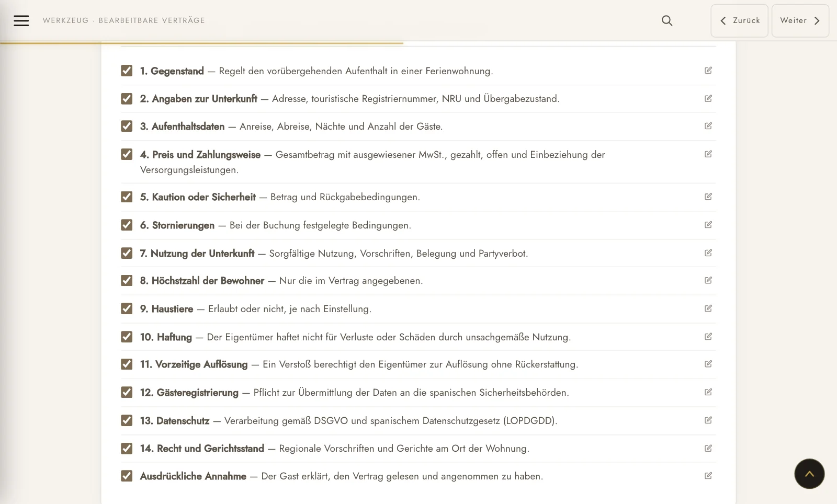The height and width of the screenshot is (504, 837).
Task: Toggle the 11. Vorzeitige Auflösung checkbox
Action: [x=127, y=364]
